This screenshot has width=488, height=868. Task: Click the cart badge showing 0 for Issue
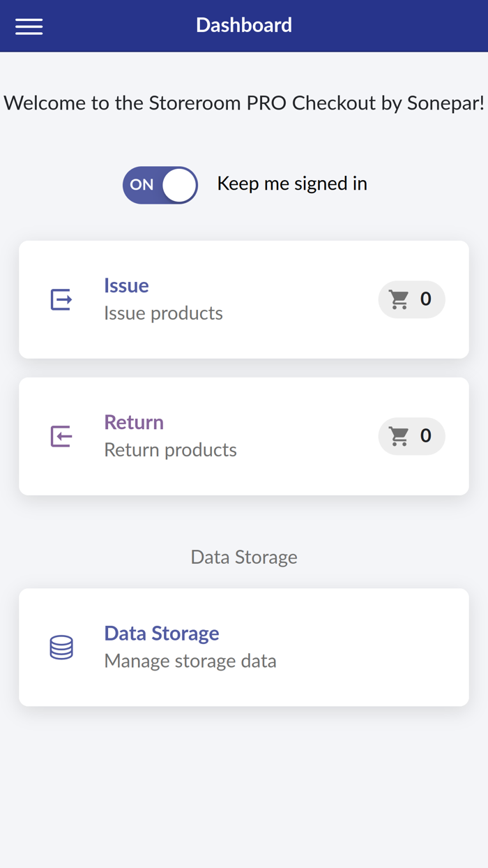411,299
